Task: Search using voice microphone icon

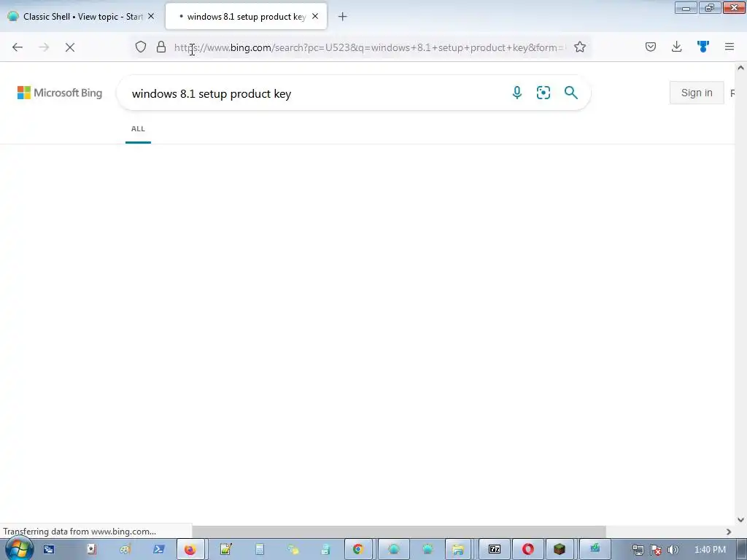Action: pos(517,93)
